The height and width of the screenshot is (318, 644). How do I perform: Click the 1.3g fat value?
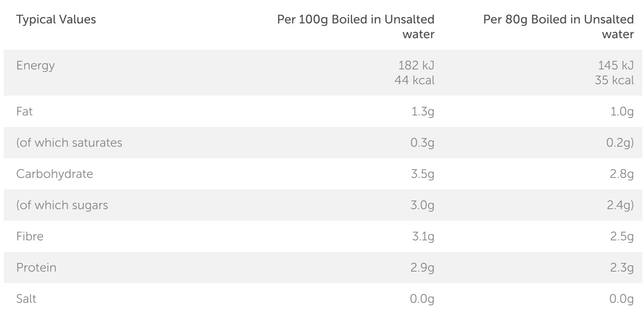(x=423, y=111)
